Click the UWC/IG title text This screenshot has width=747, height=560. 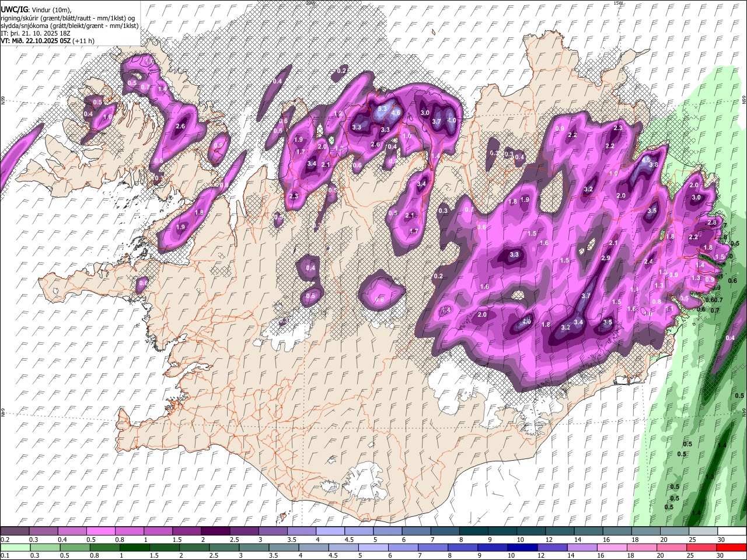click(15, 10)
